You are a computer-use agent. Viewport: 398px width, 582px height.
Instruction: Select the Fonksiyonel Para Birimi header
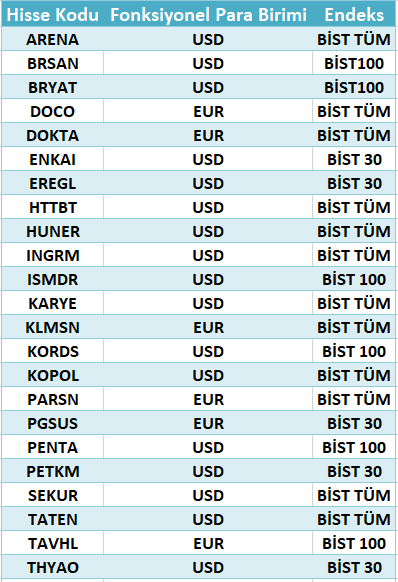[x=208, y=15]
